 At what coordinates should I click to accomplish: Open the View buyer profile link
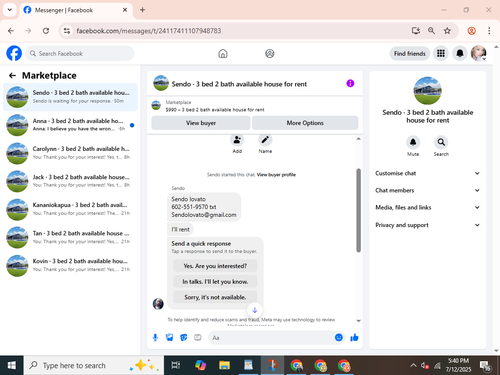point(276,175)
